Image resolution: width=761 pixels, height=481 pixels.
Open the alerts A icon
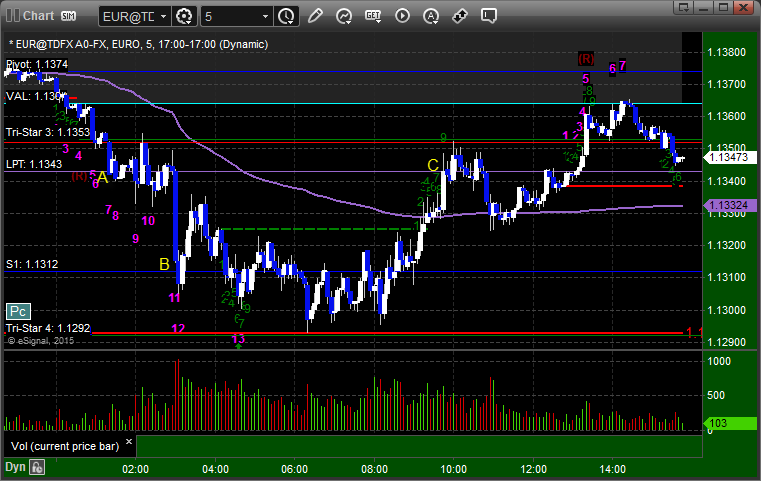[431, 17]
